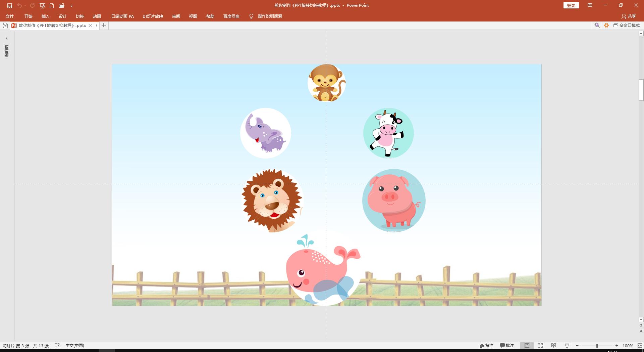Open the document tab options menu (three dots)
644x352 pixels.
pos(96,26)
